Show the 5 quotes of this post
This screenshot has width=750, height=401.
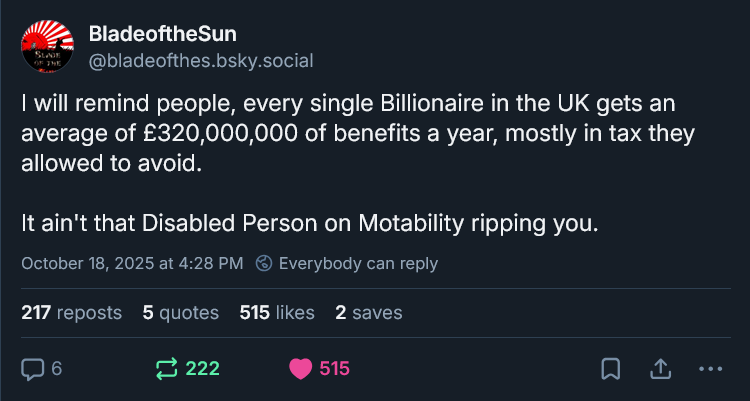coord(181,313)
